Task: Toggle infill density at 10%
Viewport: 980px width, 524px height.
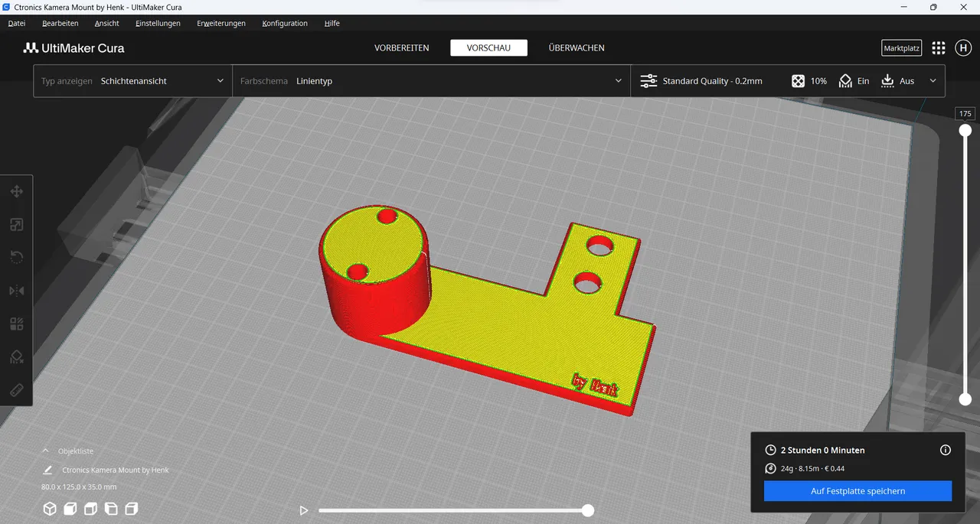Action: click(809, 80)
